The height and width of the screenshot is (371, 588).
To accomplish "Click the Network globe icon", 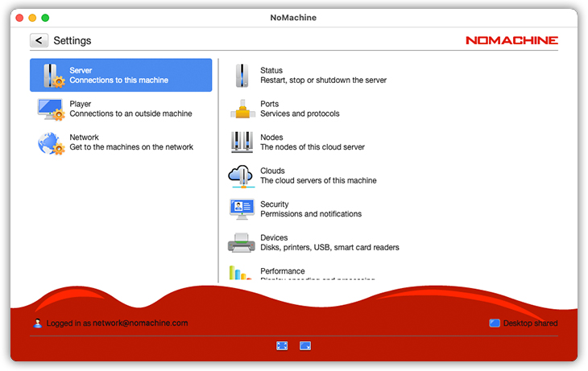I will coord(50,142).
